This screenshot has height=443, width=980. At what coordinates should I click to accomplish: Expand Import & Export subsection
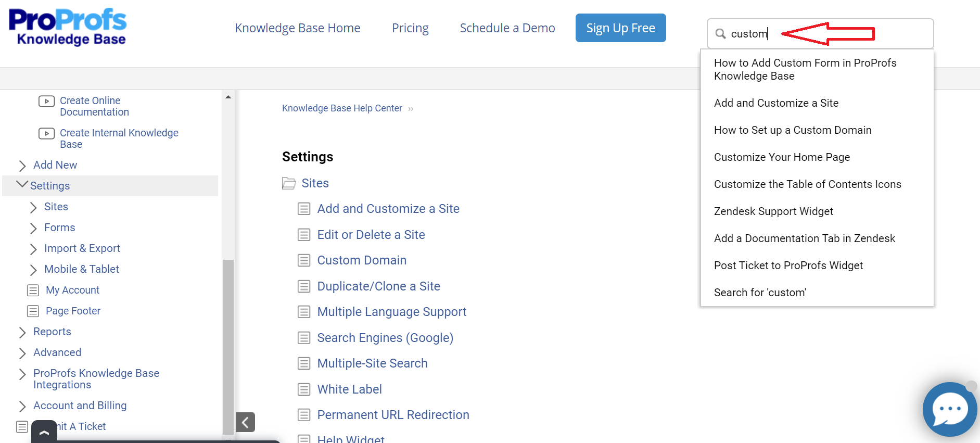click(33, 249)
